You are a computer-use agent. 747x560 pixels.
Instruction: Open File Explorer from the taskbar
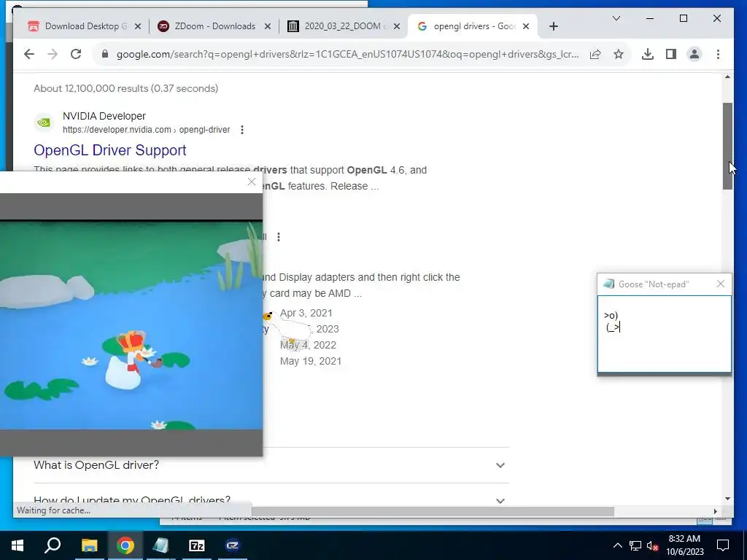[89, 545]
